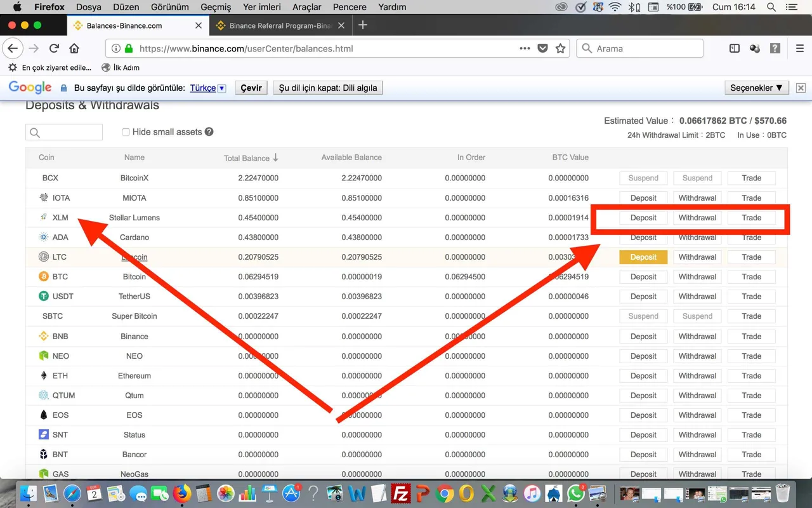Show the sidebar via toolbar icon
This screenshot has height=508, width=812.
coord(735,48)
